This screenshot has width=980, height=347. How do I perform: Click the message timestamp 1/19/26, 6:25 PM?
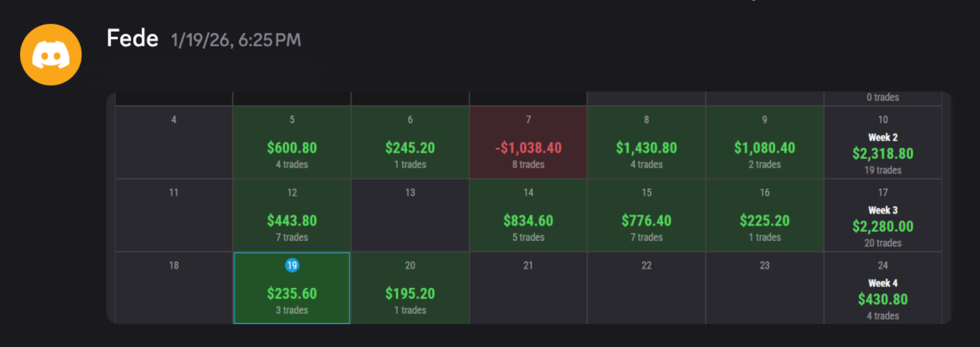(235, 40)
